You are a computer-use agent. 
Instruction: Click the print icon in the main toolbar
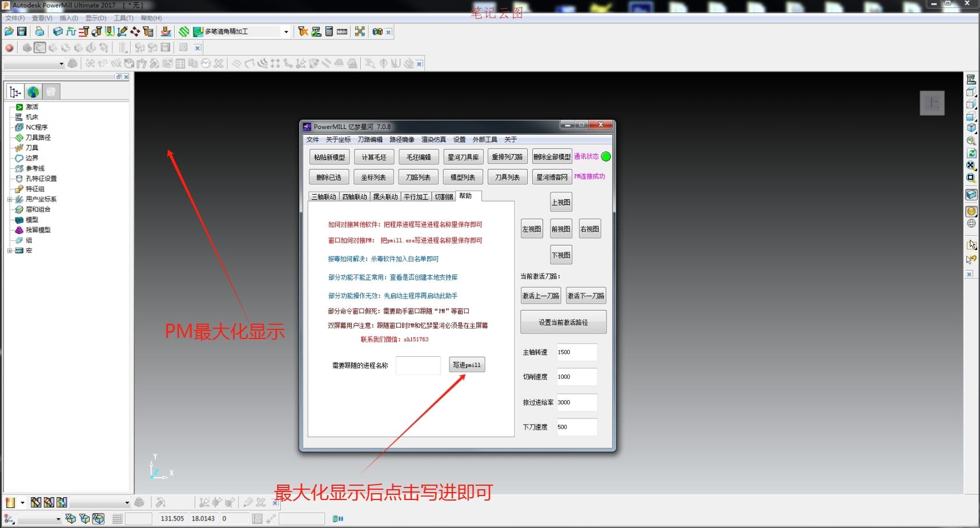click(39, 31)
